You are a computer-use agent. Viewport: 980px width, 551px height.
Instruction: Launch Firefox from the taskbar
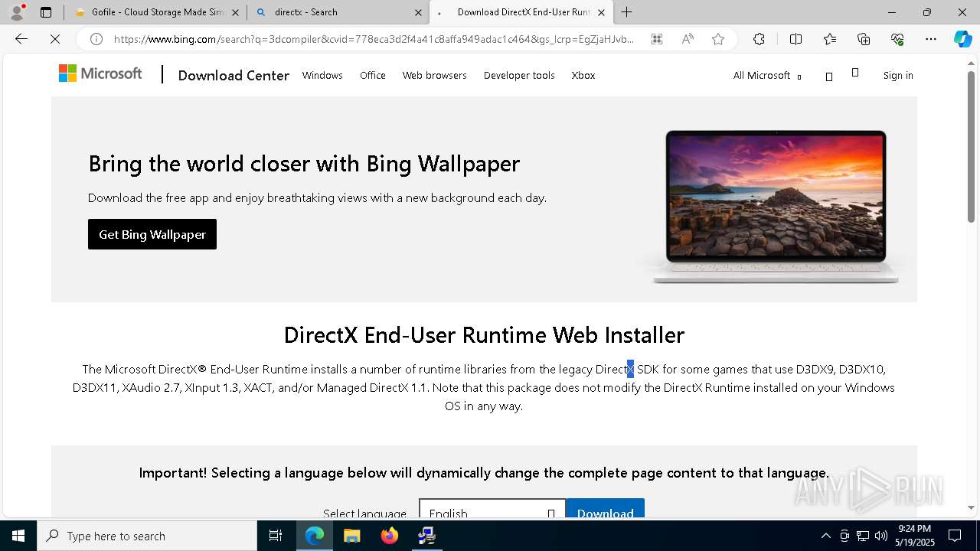coord(390,536)
